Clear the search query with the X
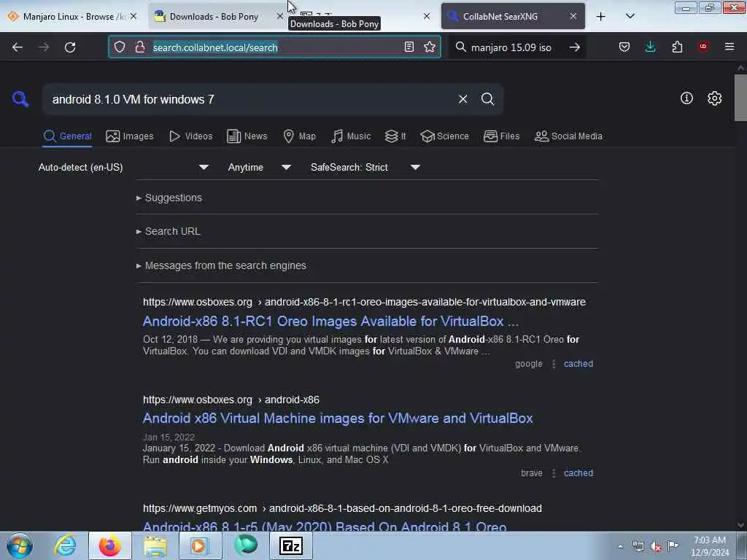This screenshot has width=747, height=560. click(x=462, y=99)
